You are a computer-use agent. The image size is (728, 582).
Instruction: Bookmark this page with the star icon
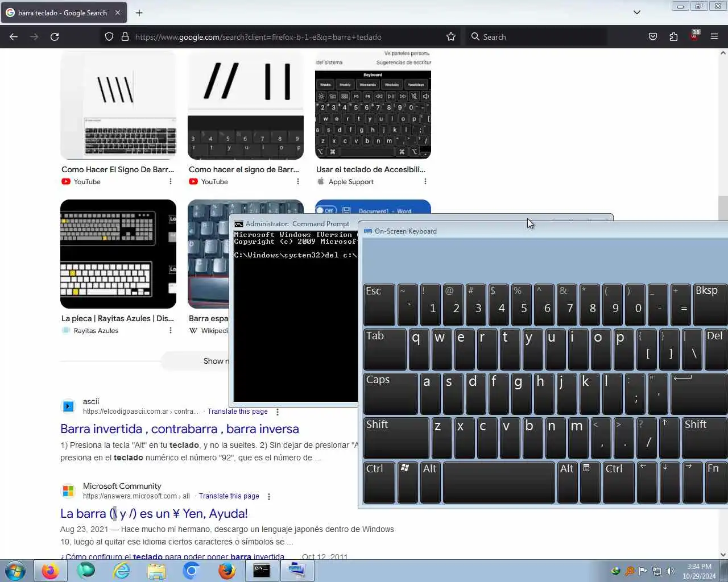click(451, 37)
